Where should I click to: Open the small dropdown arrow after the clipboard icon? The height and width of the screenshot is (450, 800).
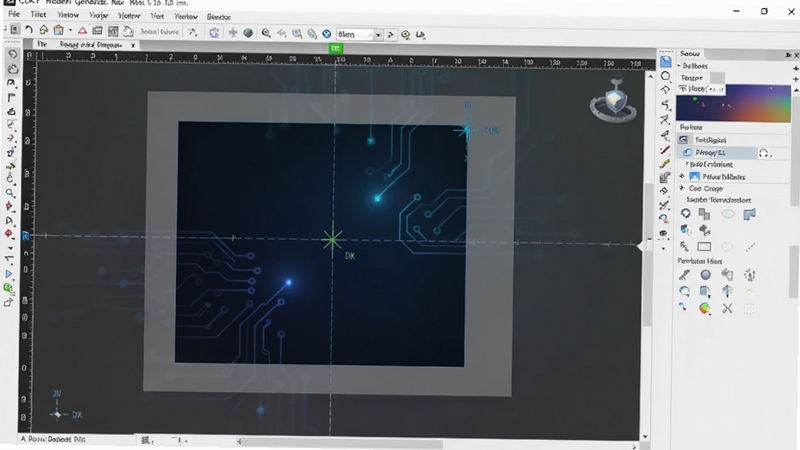[x=70, y=31]
